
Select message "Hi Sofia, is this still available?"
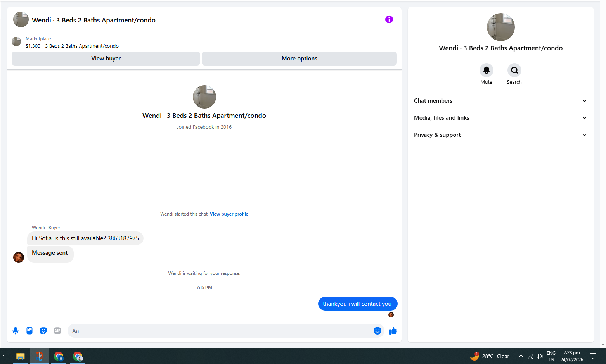tap(85, 238)
